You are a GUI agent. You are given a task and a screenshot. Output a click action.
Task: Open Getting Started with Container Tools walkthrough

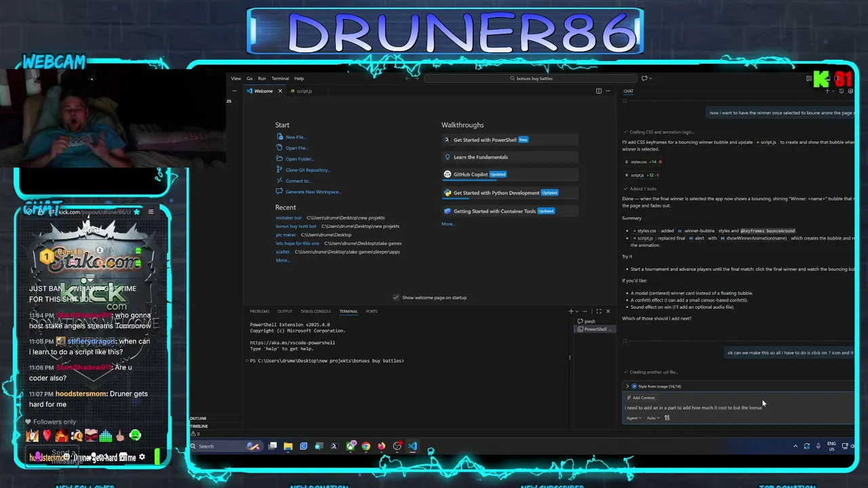pos(510,211)
